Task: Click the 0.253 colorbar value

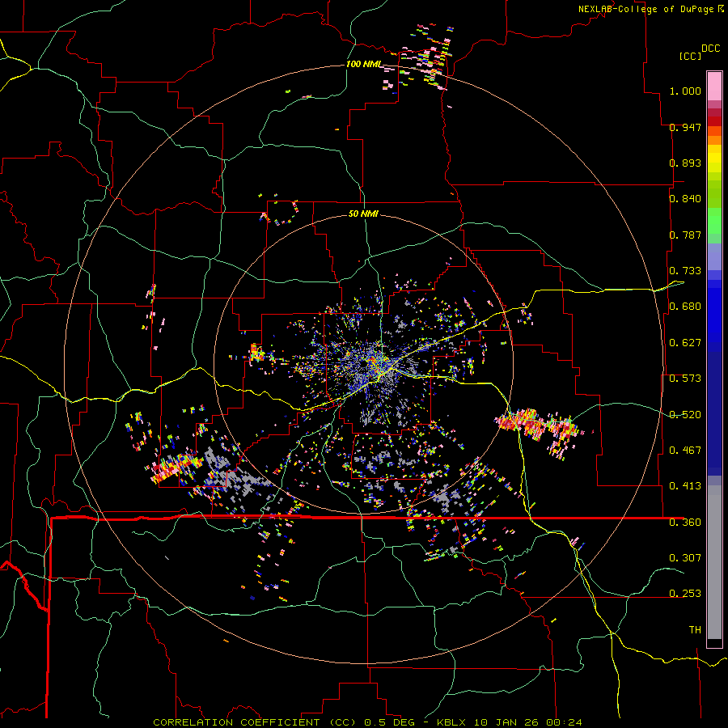Action: 685,594
